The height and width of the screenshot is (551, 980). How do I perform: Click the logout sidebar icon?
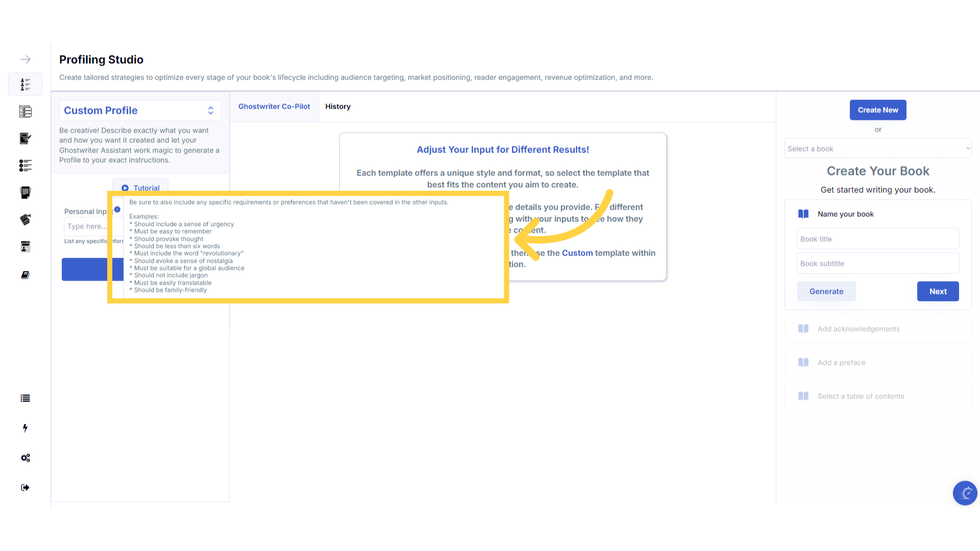tap(26, 487)
